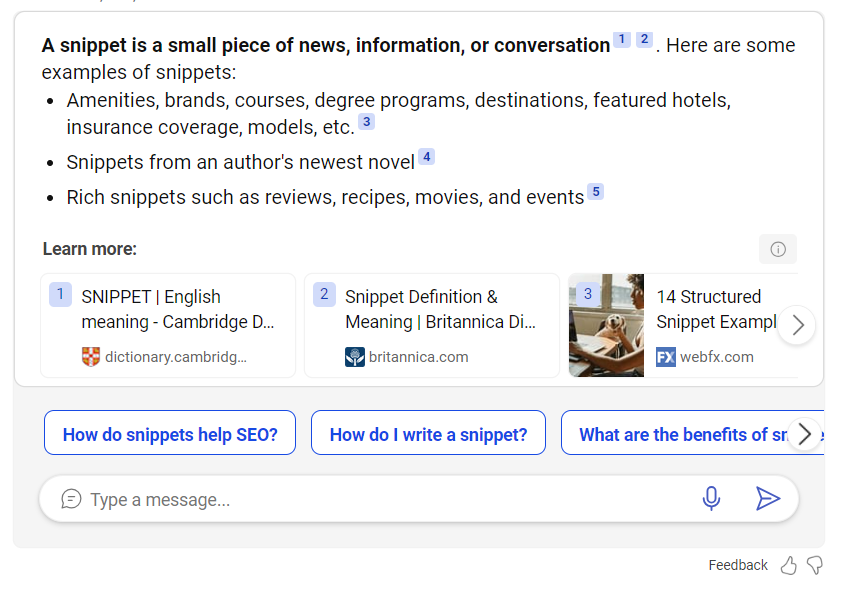Open the Cambridge Dictionary SNIPPET source card
Screen dimensions: 847x591
point(168,325)
